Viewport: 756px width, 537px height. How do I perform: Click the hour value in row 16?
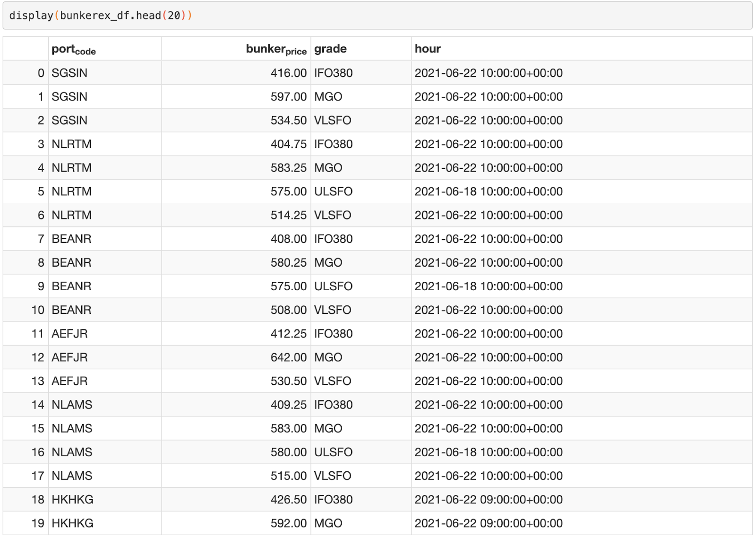[x=489, y=452]
